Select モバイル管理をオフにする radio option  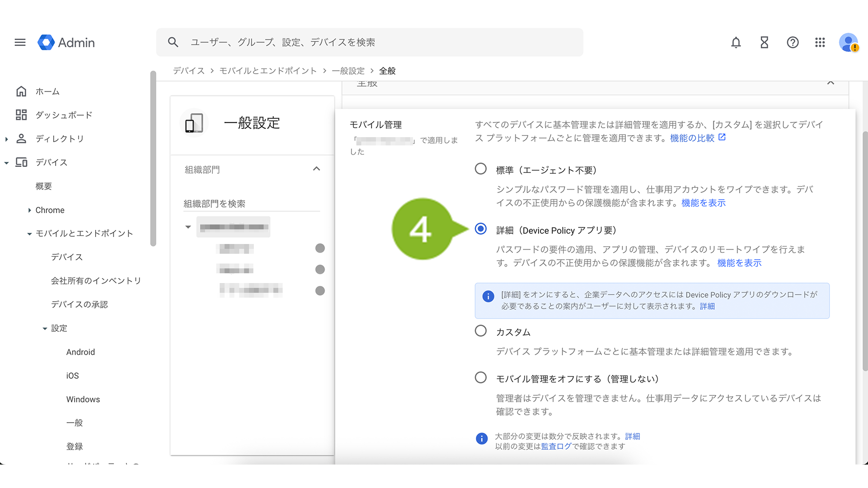click(481, 378)
